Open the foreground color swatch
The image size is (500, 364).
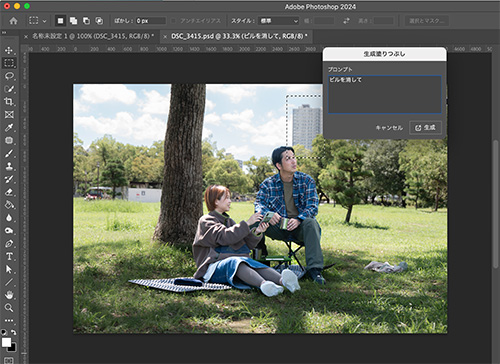6,342
